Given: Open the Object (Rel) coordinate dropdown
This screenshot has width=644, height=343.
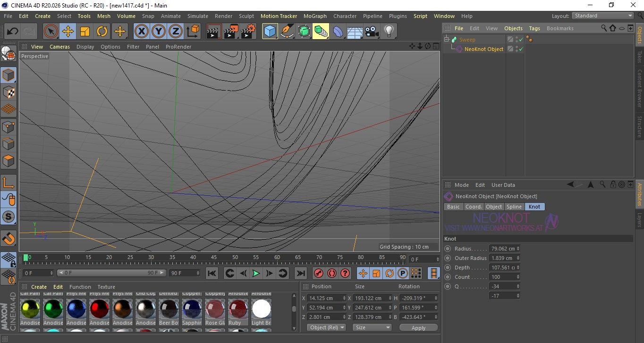Looking at the screenshot, I should click(x=326, y=327).
